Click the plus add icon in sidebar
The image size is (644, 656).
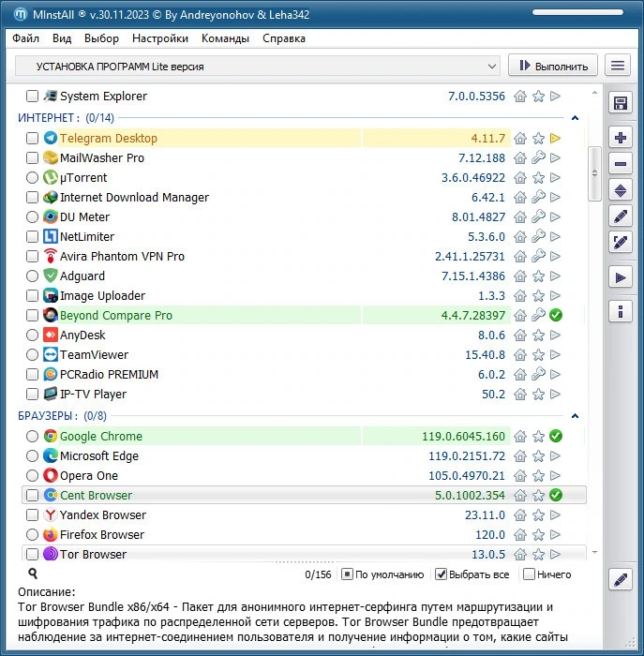(x=620, y=138)
